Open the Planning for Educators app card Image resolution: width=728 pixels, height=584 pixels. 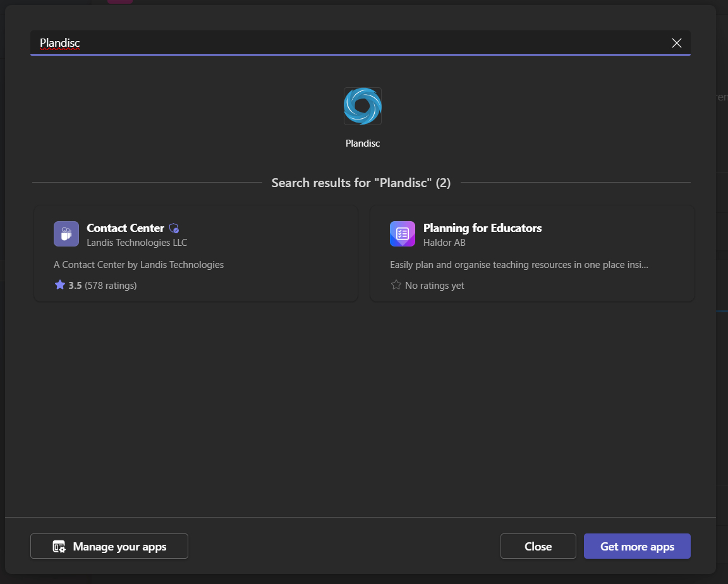(531, 253)
